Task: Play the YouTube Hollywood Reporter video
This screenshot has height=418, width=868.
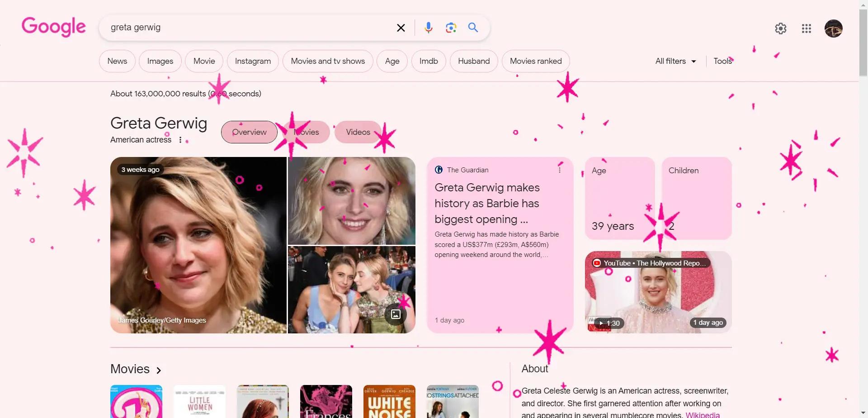Action: pos(658,292)
